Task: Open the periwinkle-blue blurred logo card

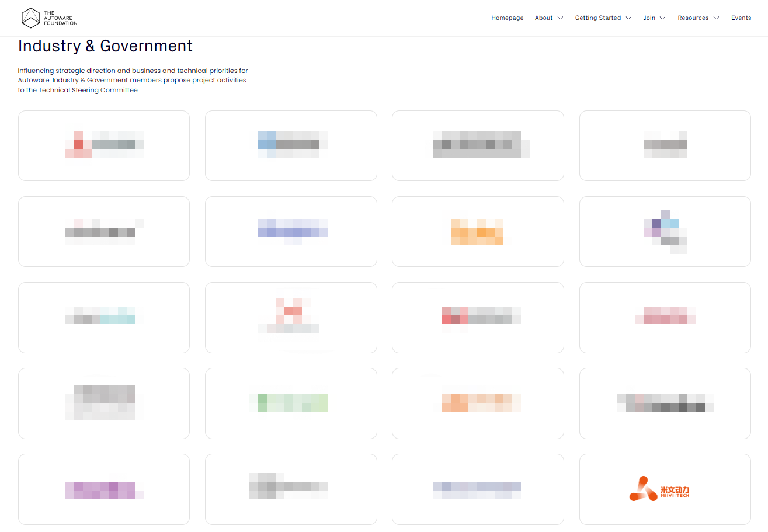Action: [291, 232]
